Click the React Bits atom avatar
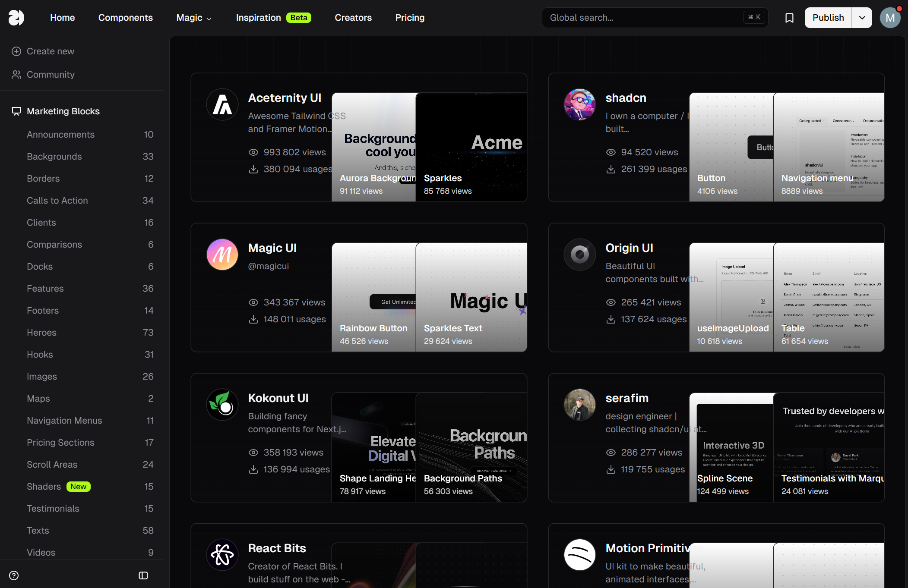Screen dimensions: 908x588 (x=222, y=555)
